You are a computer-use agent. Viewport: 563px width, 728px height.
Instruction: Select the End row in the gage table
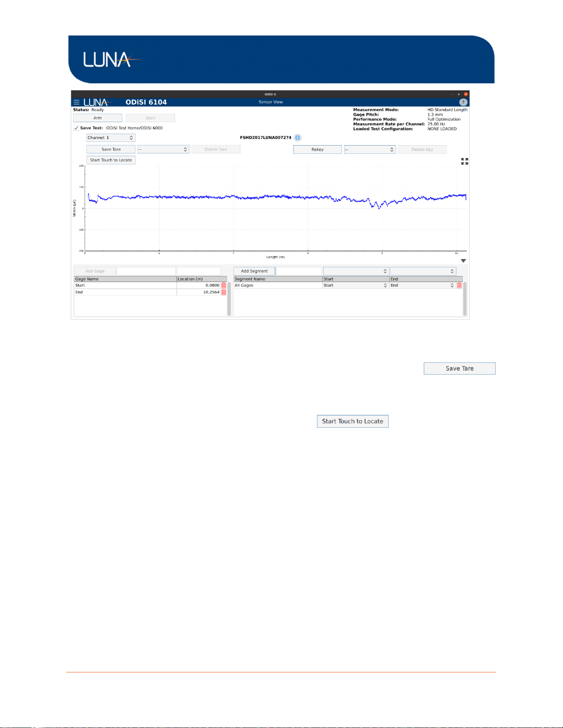125,292
